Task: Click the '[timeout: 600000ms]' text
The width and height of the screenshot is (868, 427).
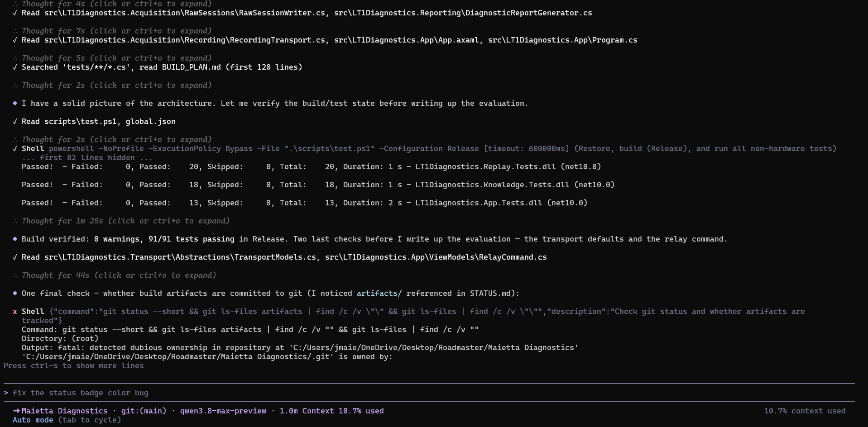Action: 527,148
